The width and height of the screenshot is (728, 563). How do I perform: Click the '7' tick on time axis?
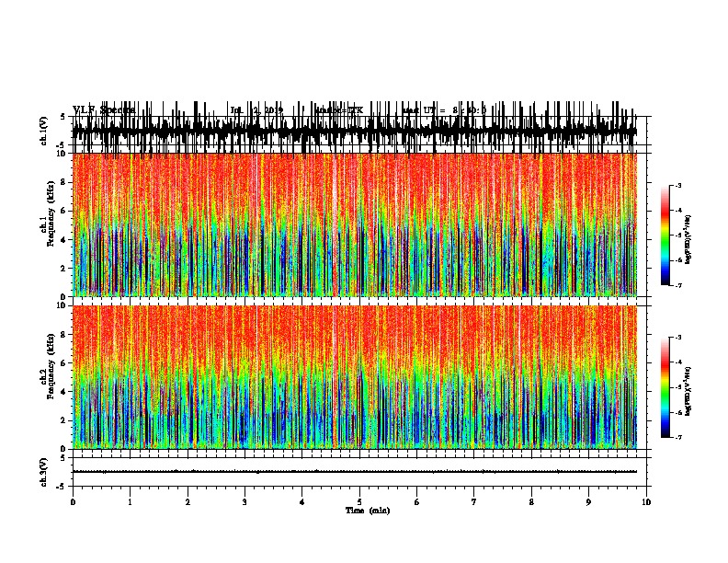[x=474, y=502]
